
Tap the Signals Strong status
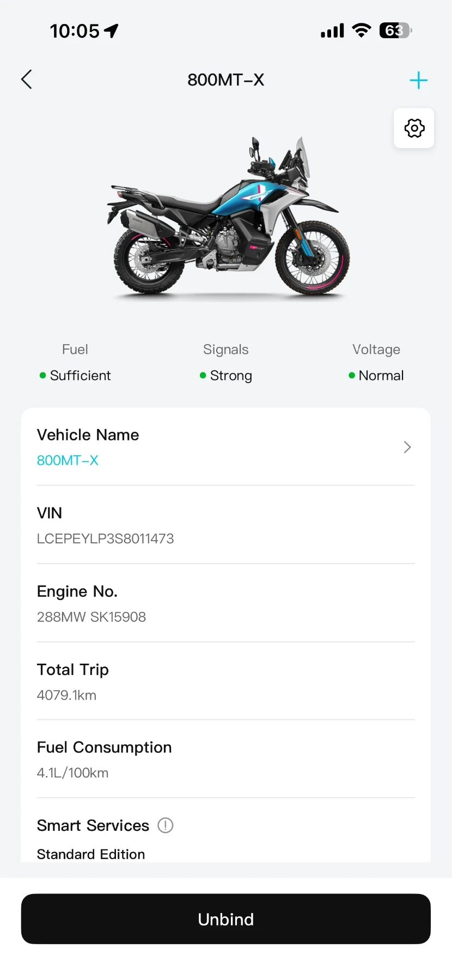tap(230, 376)
